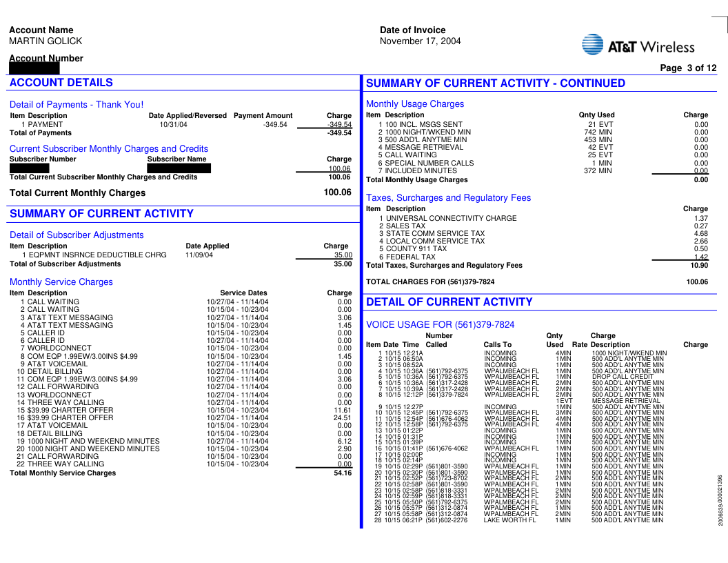
Task: Select the Total Current Monthly Charges amount 100.06
Action: pyautogui.click(x=337, y=192)
